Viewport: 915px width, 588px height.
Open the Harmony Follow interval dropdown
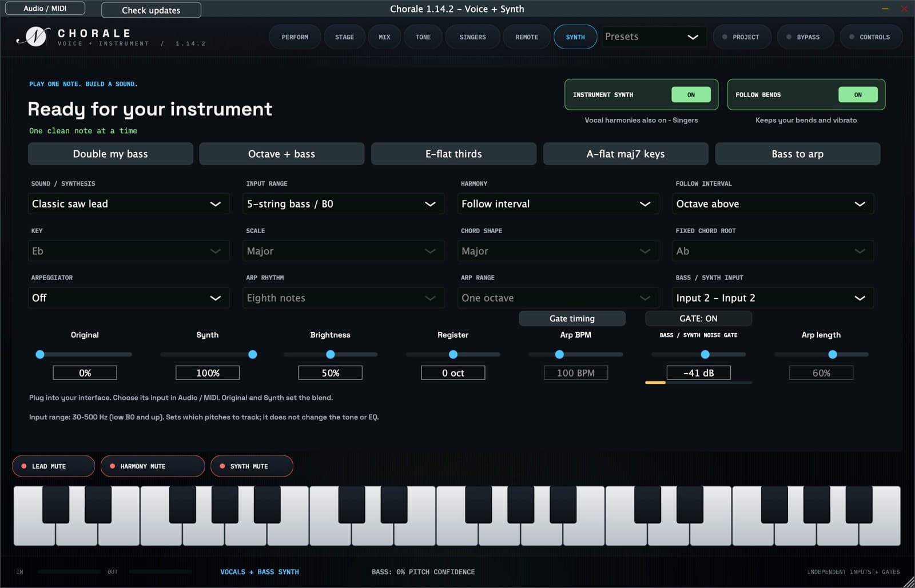[x=558, y=204]
